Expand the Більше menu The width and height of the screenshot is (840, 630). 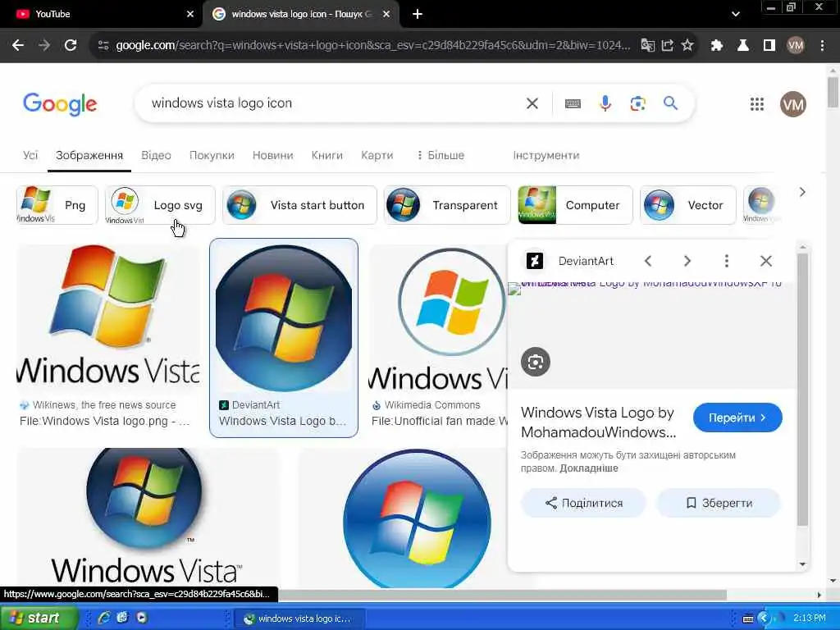pos(441,155)
